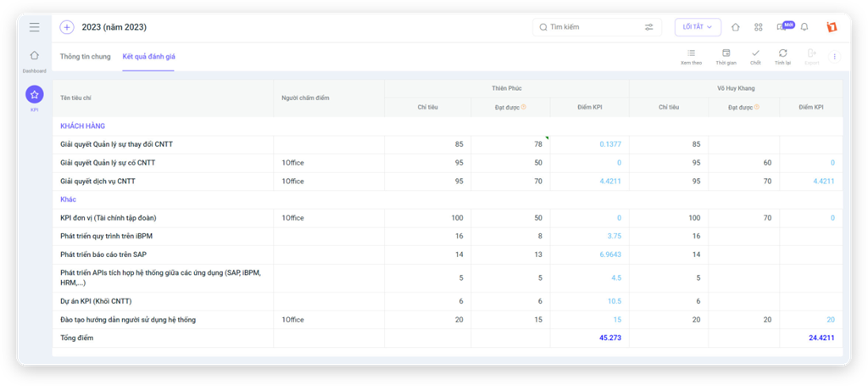
Task: Expand the LỐI TẮT dropdown
Action: click(698, 27)
